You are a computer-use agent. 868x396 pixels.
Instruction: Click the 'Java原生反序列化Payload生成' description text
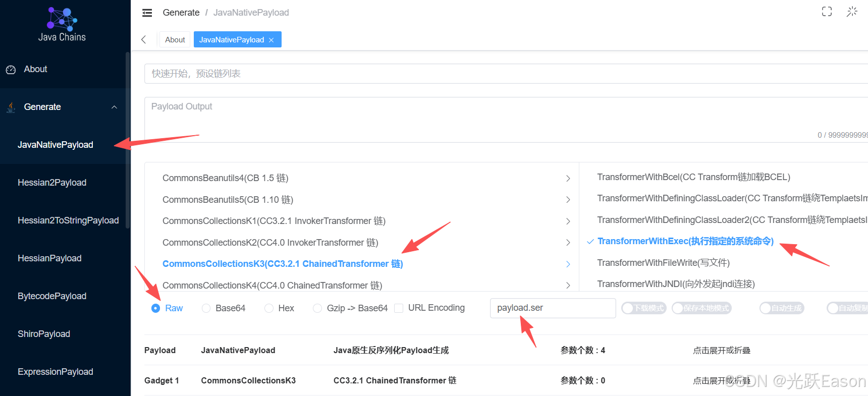pos(391,351)
